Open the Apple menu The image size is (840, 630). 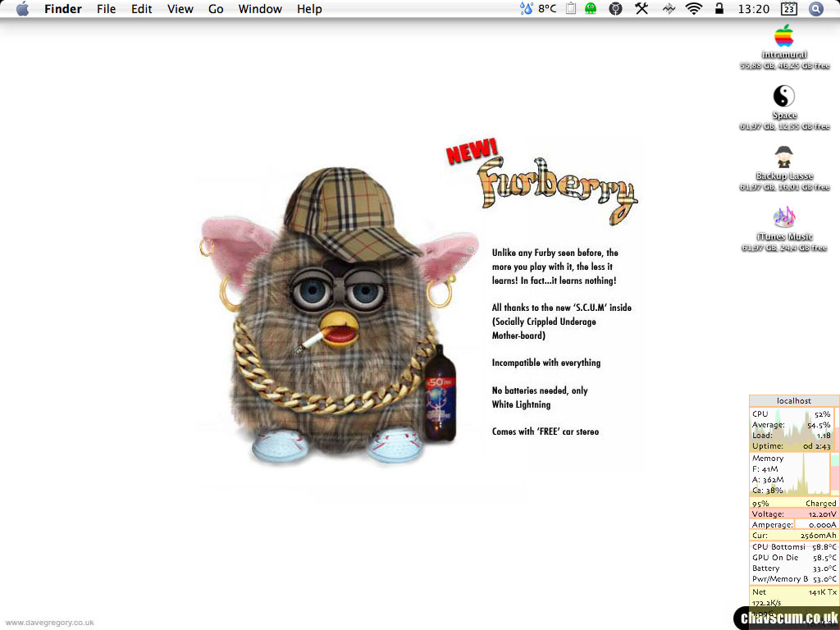pos(22,8)
